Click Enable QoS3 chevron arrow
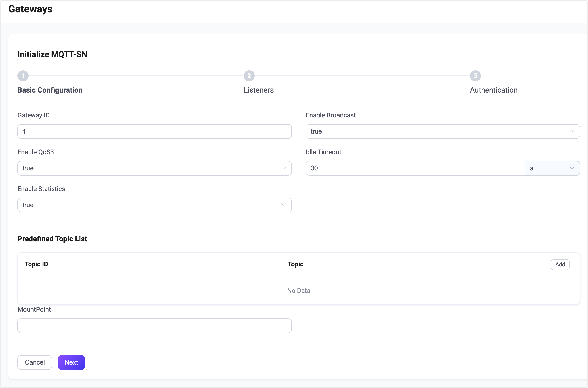This screenshot has width=588, height=388. [283, 168]
